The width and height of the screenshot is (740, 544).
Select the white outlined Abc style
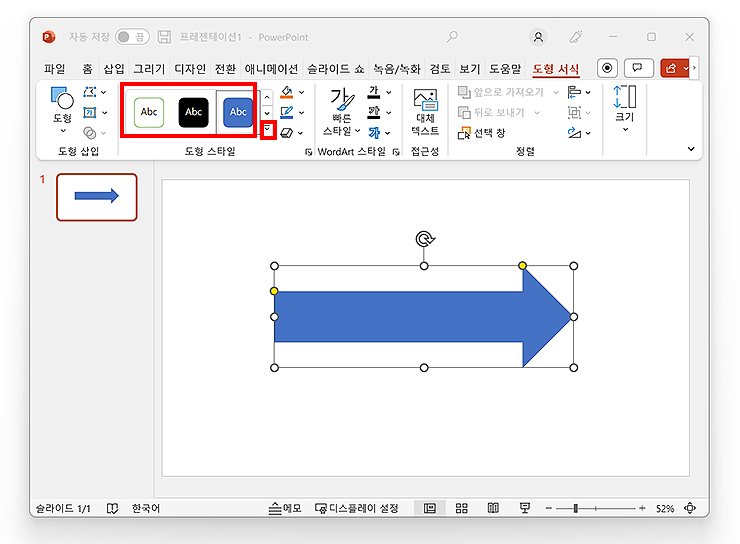pyautogui.click(x=149, y=112)
